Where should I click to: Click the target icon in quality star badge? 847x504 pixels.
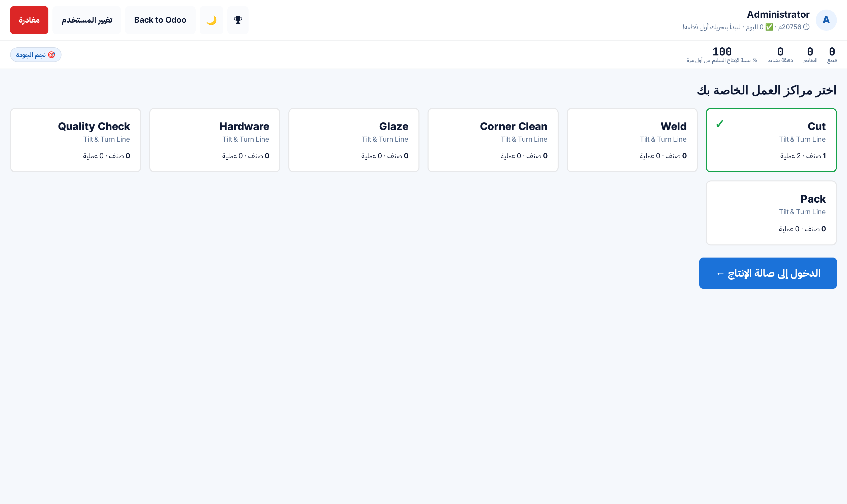tap(52, 55)
